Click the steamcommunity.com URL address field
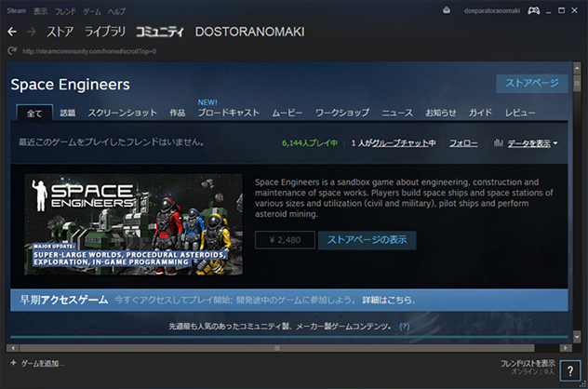The image size is (588, 389). pyautogui.click(x=89, y=51)
